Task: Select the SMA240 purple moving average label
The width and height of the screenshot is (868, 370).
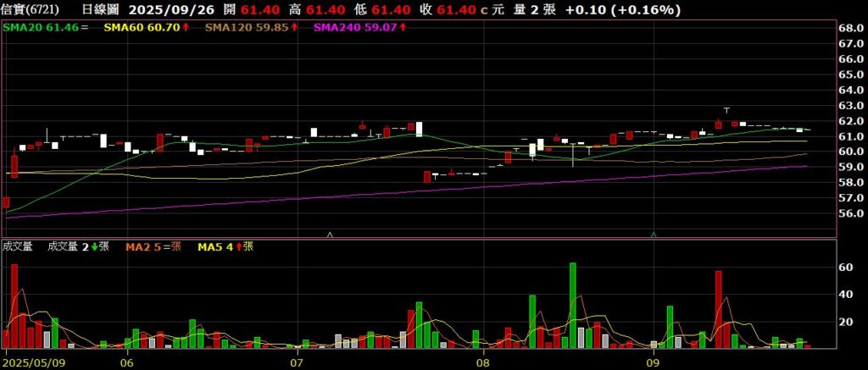Action: tap(355, 28)
